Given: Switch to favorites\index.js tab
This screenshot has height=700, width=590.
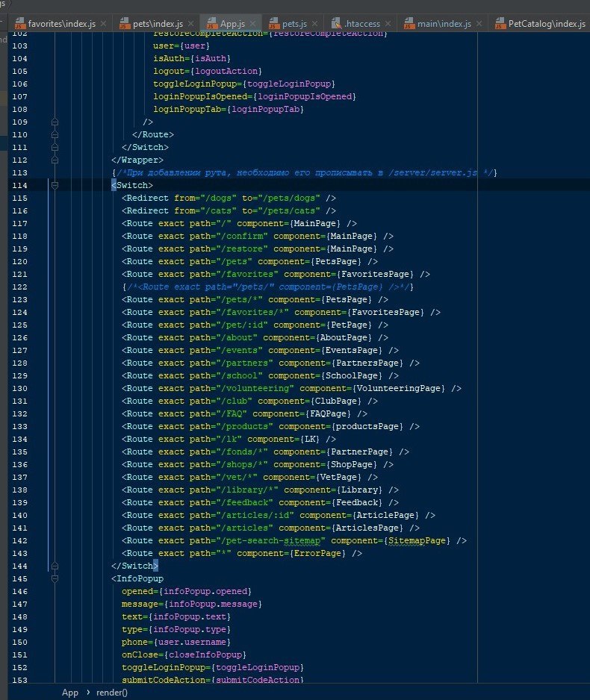Looking at the screenshot, I should [x=62, y=24].
